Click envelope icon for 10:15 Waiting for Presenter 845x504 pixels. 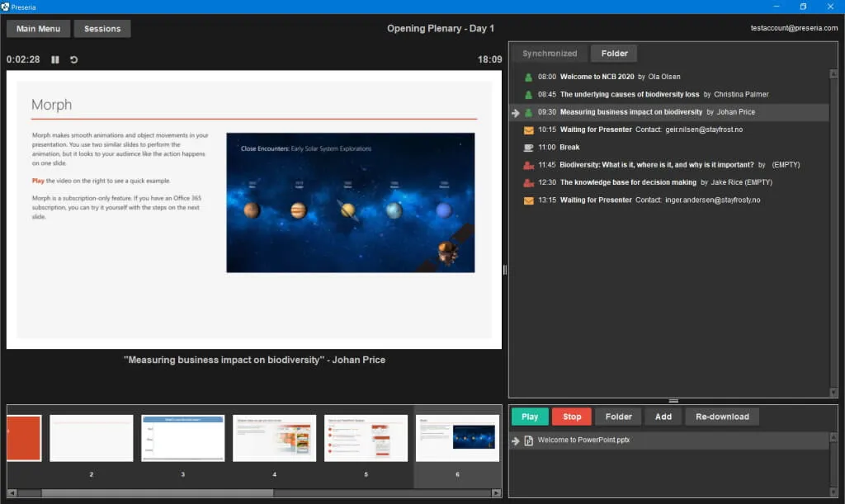pyautogui.click(x=528, y=130)
